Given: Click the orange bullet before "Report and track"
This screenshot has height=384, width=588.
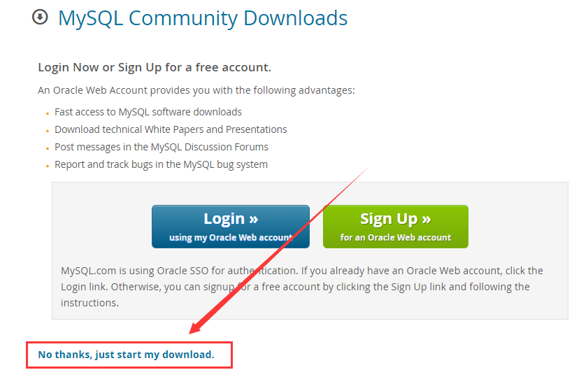Looking at the screenshot, I should [48, 166].
